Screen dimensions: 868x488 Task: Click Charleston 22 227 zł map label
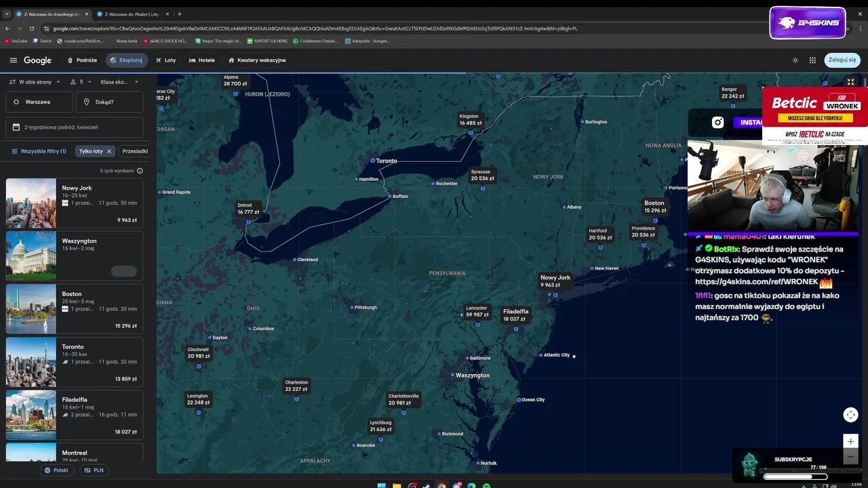[296, 386]
